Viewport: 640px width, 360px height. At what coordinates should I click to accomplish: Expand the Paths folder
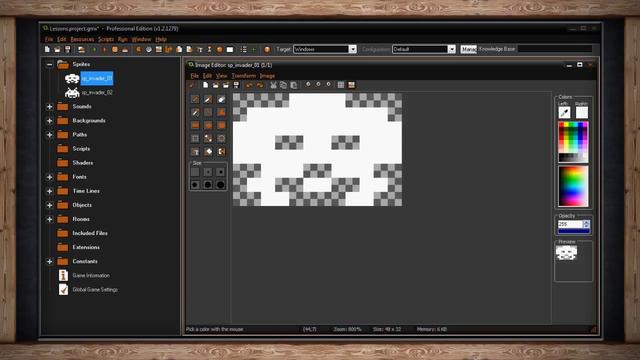point(49,135)
